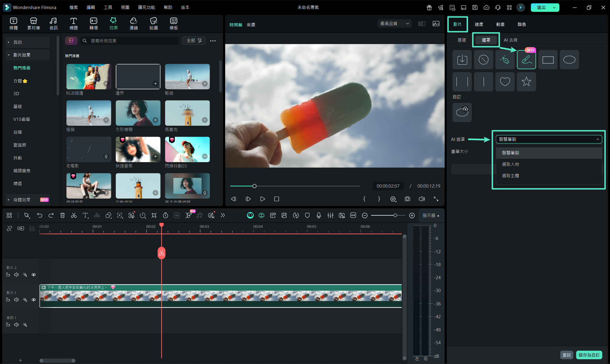Select the star mask shape

(x=526, y=82)
